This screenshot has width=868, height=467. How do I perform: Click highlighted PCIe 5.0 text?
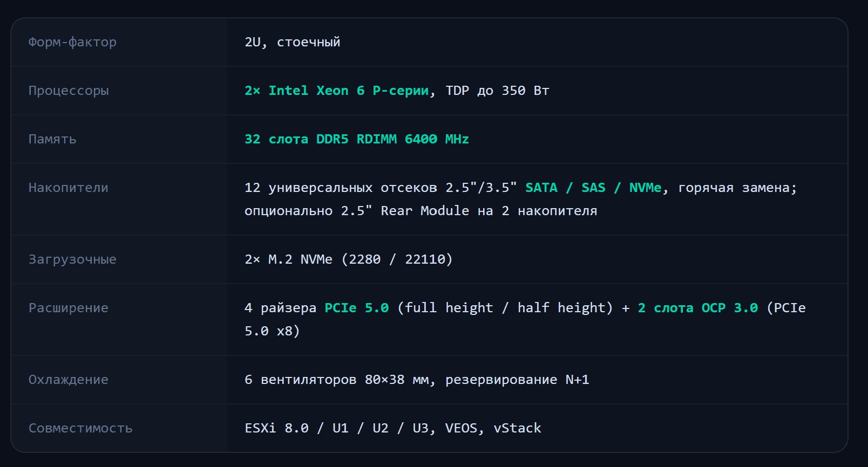[357, 308]
